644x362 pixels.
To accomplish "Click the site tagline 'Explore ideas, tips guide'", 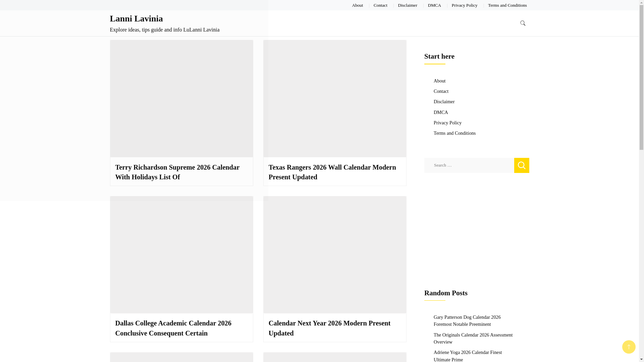I will point(164,29).
